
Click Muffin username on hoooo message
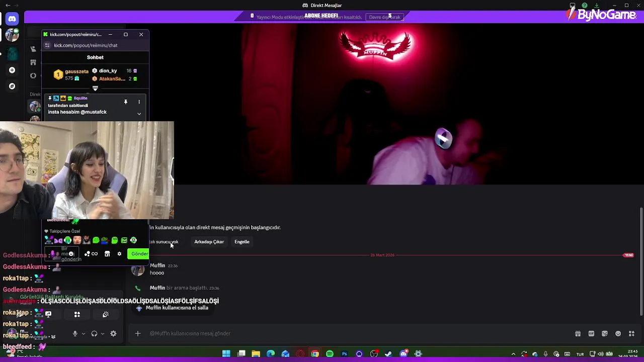(157, 265)
